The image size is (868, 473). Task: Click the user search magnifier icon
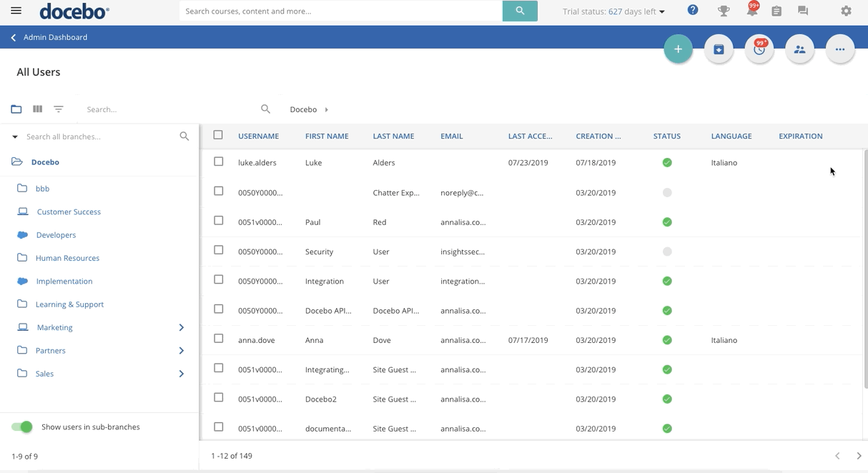pos(265,109)
